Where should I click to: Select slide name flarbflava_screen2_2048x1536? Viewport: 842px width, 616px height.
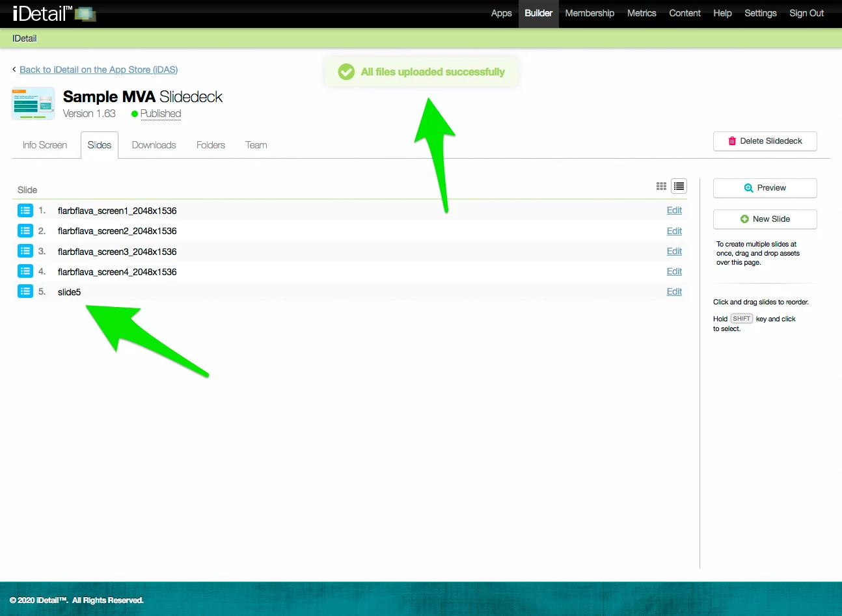(117, 231)
